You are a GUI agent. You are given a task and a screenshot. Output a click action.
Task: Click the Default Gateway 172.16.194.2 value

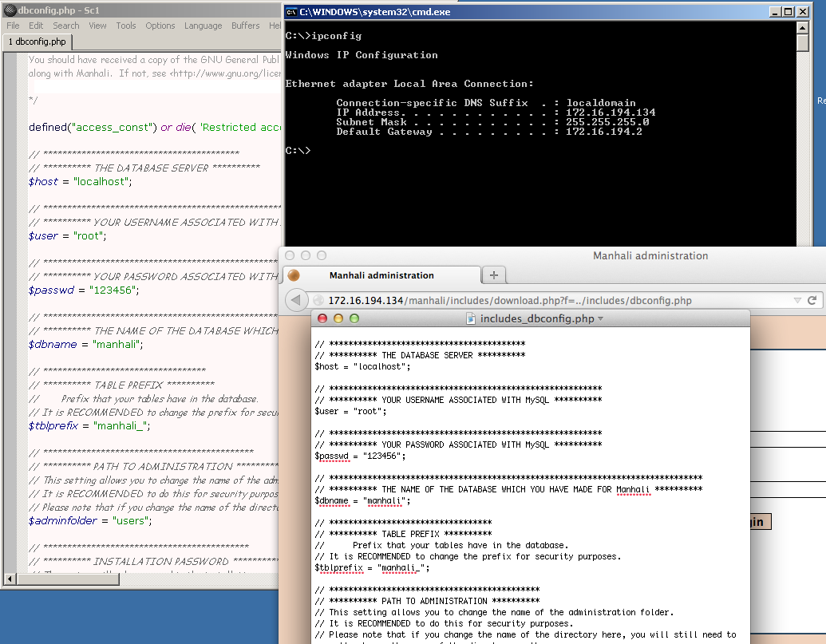604,132
